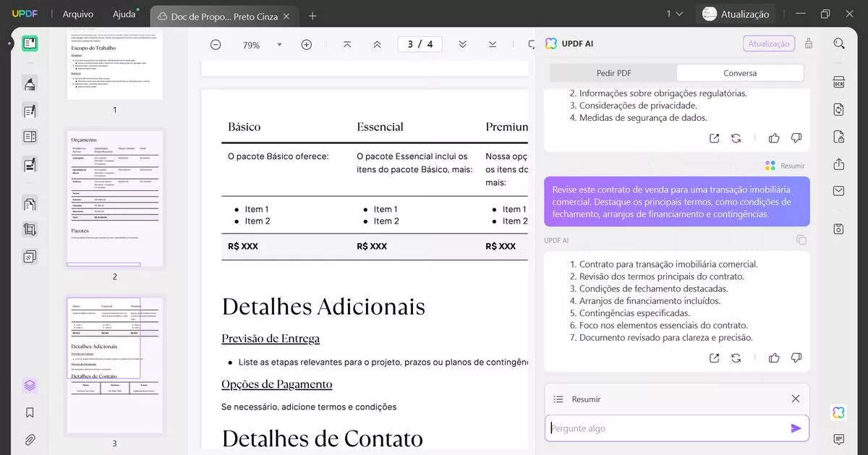Viewport: 868px width, 455px height.
Task: Open the Arquivo menu
Action: [78, 14]
